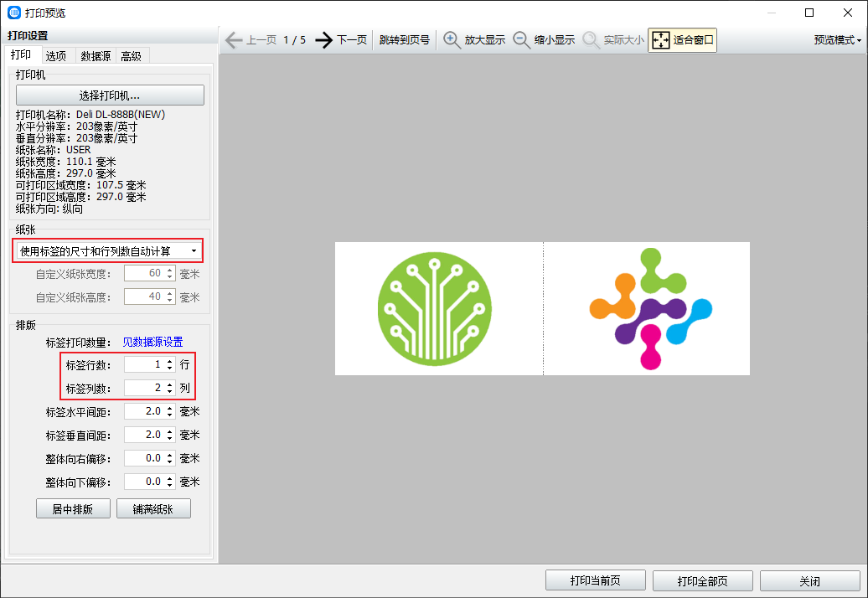Increase label horizontal spacing
This screenshot has width=868, height=598.
click(x=170, y=408)
